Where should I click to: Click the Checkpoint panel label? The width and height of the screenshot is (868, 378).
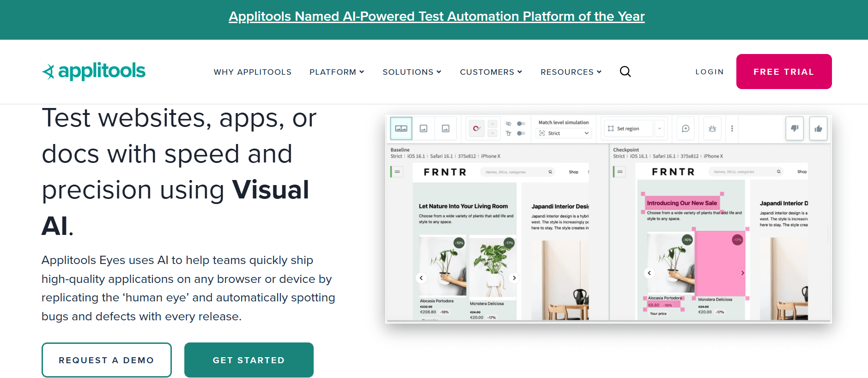[626, 150]
